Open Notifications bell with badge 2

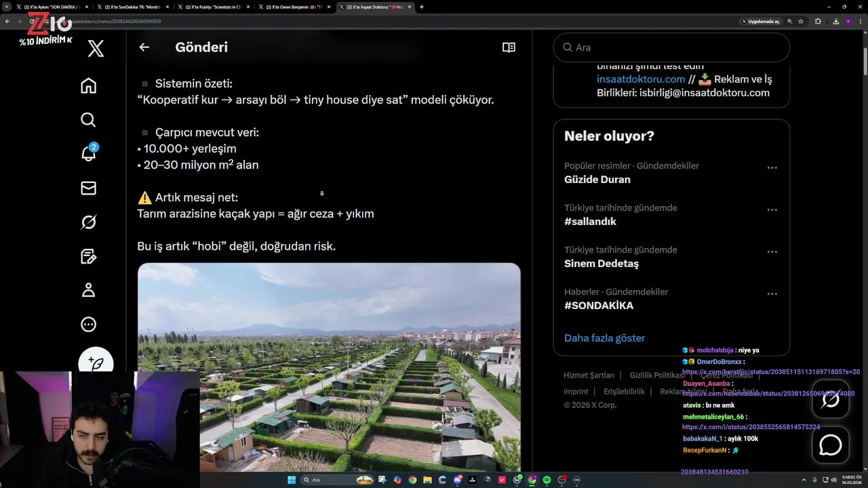[x=89, y=152]
